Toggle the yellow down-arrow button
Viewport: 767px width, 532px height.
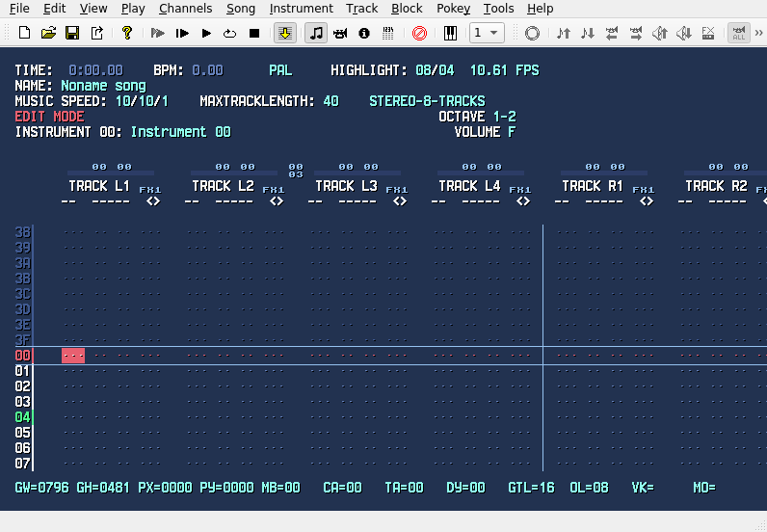(285, 34)
